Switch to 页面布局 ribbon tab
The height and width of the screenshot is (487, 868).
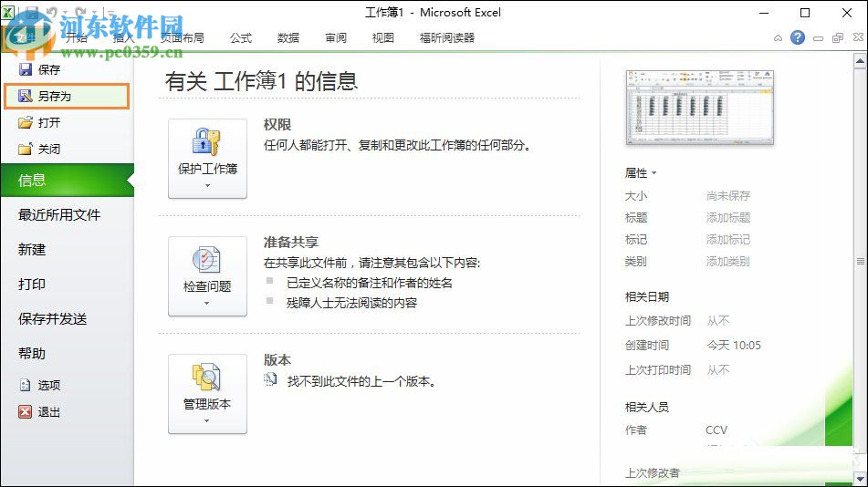click(x=183, y=37)
